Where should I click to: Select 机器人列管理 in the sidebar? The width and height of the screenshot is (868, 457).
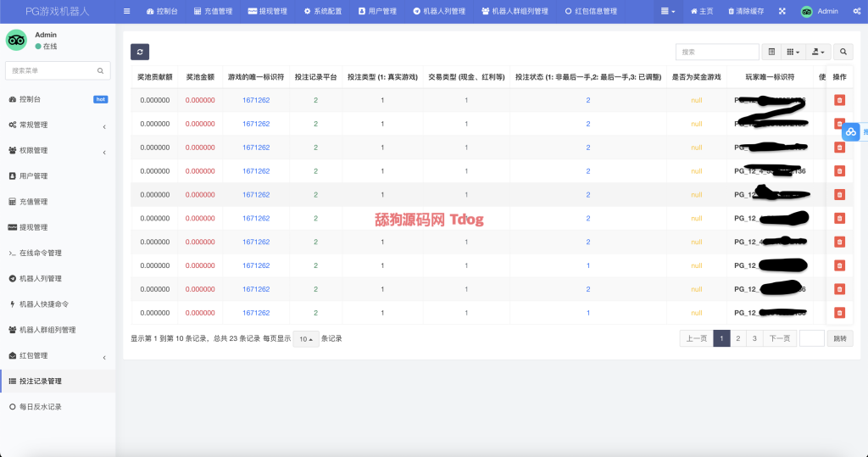(x=40, y=279)
